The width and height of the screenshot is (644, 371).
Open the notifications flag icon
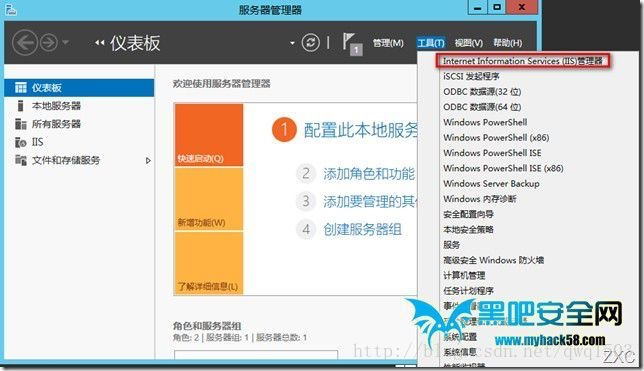(x=352, y=44)
